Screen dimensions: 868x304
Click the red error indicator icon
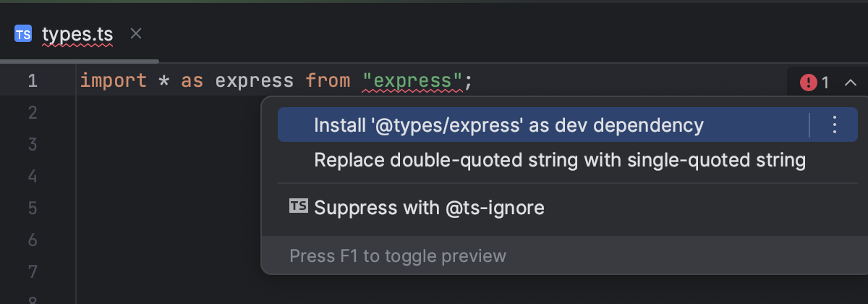(x=808, y=83)
